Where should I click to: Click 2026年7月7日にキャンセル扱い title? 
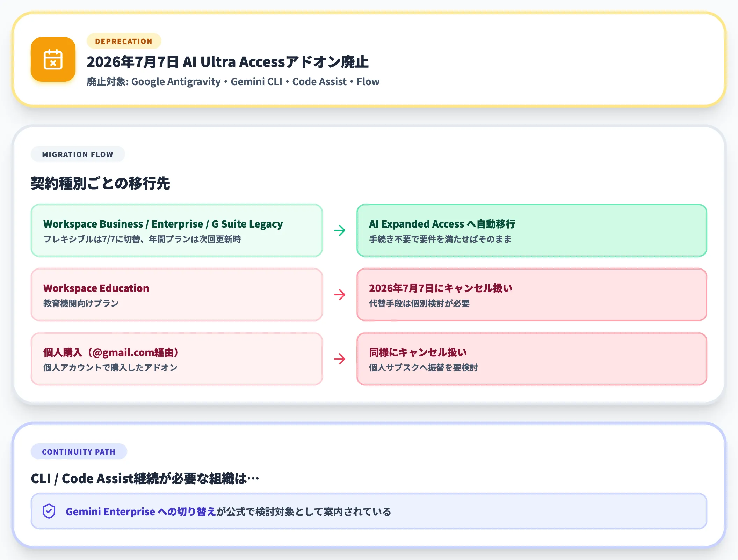click(441, 288)
